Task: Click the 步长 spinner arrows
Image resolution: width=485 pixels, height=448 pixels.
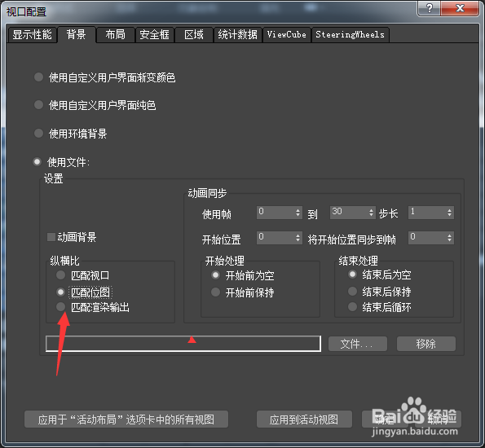Action: coord(449,213)
